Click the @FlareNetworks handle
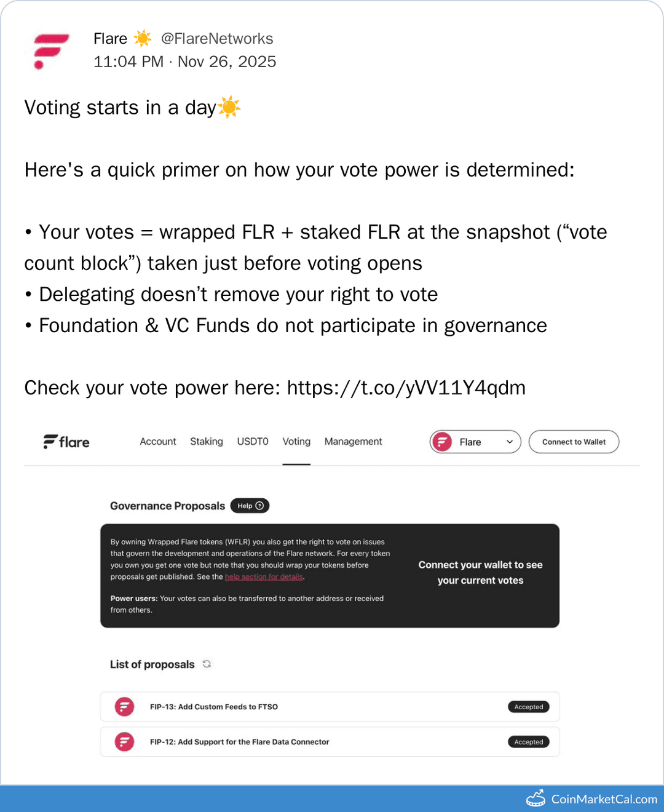Image resolution: width=664 pixels, height=812 pixels. (218, 38)
